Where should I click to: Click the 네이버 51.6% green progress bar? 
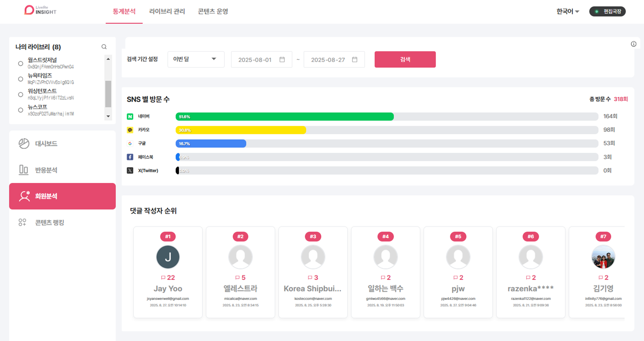click(x=285, y=117)
